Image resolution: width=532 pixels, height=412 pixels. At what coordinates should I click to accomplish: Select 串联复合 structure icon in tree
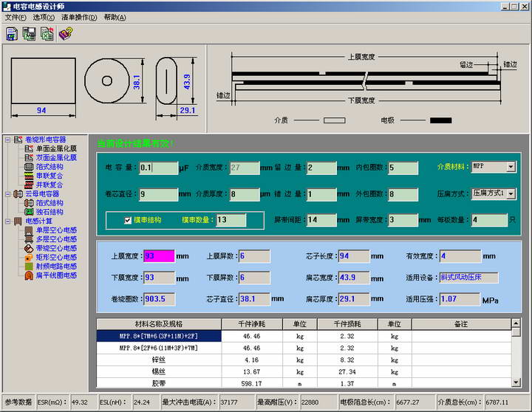click(30, 176)
